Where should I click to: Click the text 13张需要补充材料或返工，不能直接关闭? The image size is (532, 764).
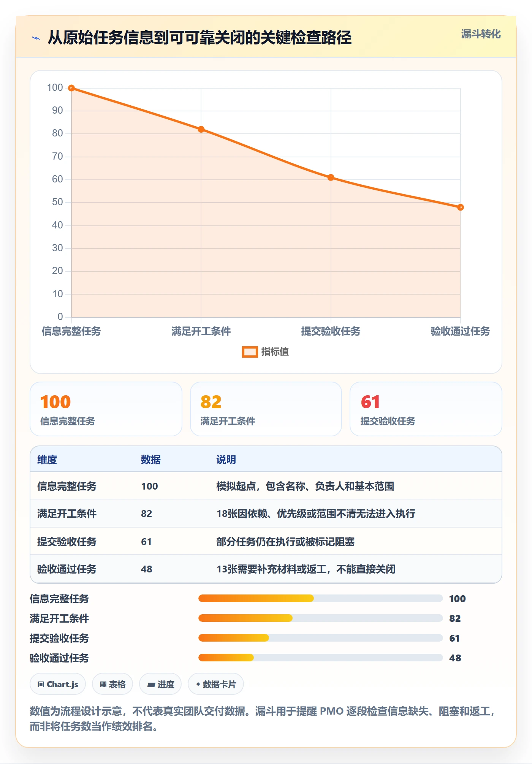pos(306,569)
